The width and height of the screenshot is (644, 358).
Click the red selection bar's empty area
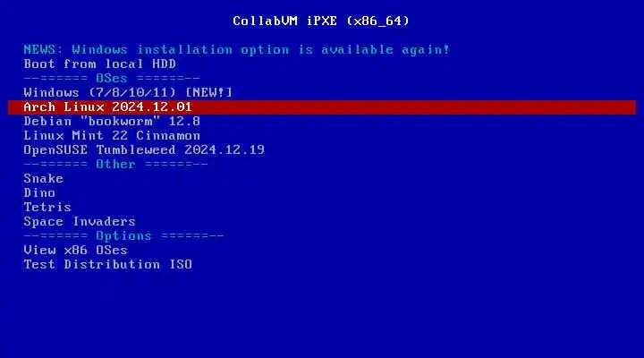tap(411, 107)
